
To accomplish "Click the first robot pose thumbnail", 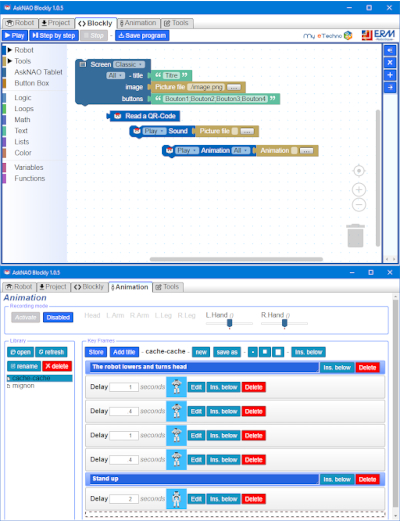I will [176, 387].
